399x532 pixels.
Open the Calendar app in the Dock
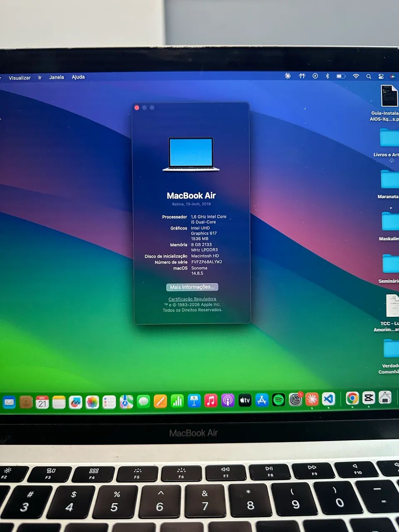point(42,402)
